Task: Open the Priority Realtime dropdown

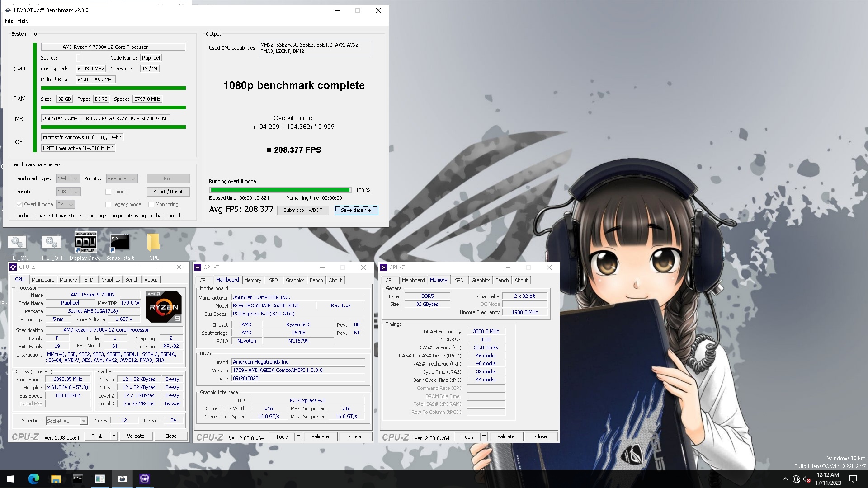Action: pyautogui.click(x=122, y=178)
